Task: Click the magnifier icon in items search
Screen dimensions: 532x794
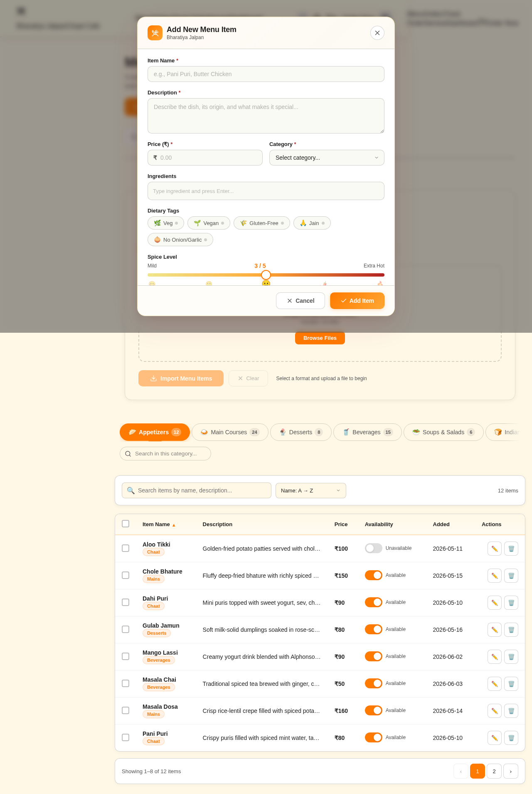Action: (x=131, y=490)
